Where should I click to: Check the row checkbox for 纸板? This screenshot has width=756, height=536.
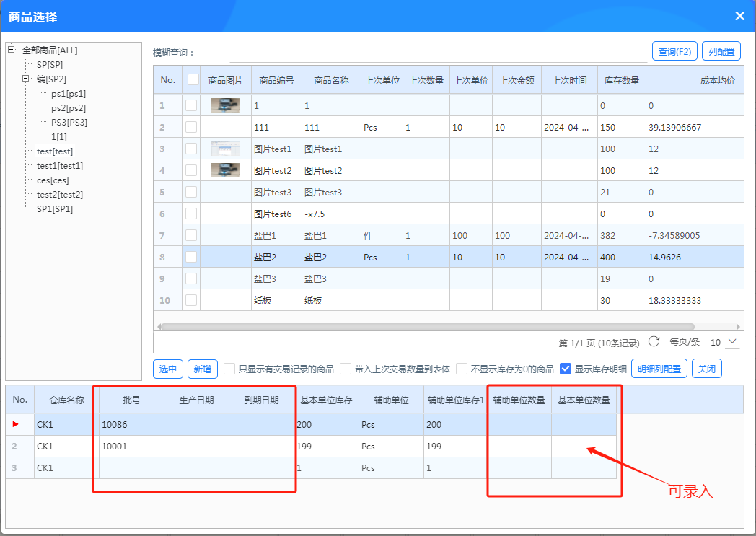pyautogui.click(x=191, y=300)
